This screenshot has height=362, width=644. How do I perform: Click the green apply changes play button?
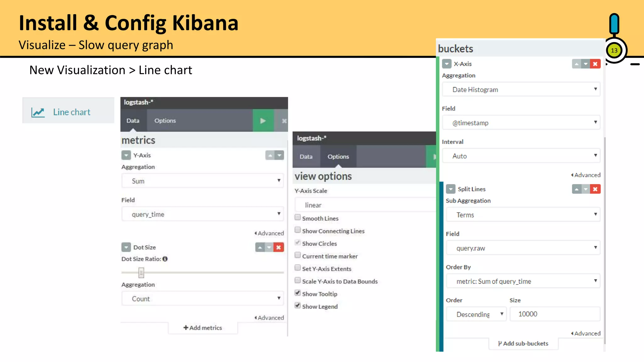[x=263, y=121]
